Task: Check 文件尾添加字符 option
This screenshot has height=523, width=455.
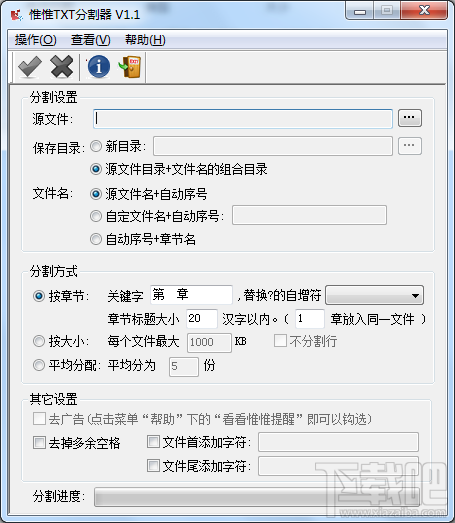Action: (153, 466)
